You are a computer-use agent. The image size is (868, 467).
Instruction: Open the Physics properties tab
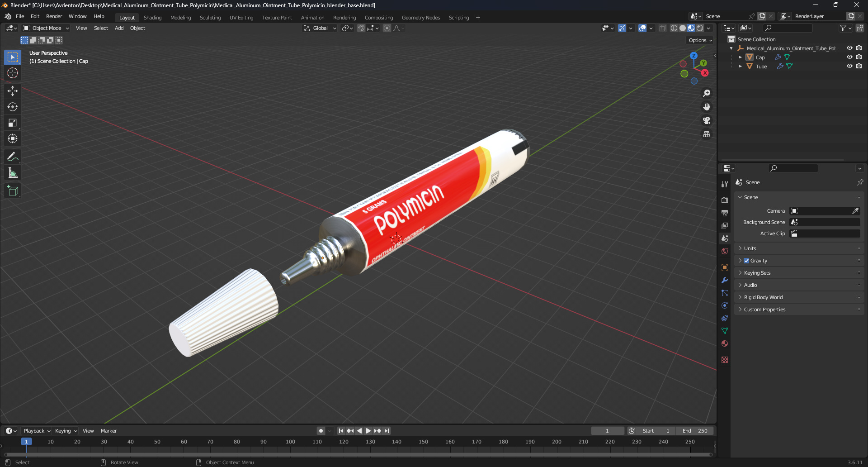click(x=725, y=305)
